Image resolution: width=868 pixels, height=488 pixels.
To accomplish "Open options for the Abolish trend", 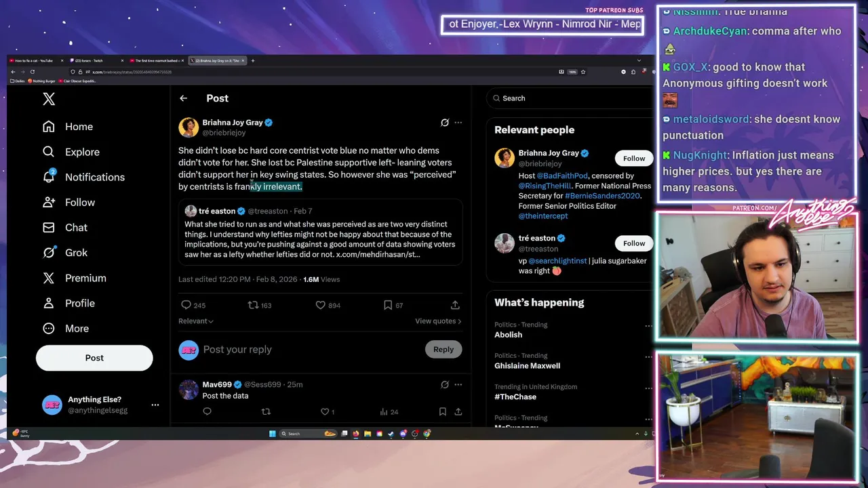I will click(x=648, y=326).
